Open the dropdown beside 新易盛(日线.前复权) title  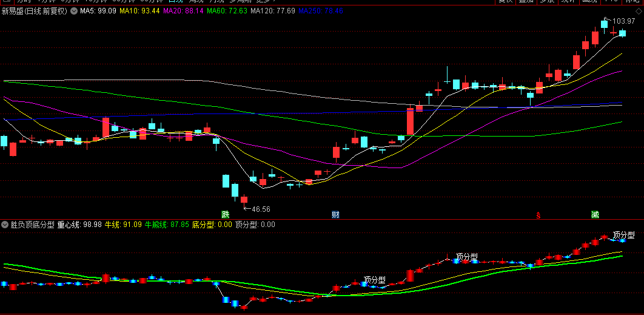click(x=74, y=12)
